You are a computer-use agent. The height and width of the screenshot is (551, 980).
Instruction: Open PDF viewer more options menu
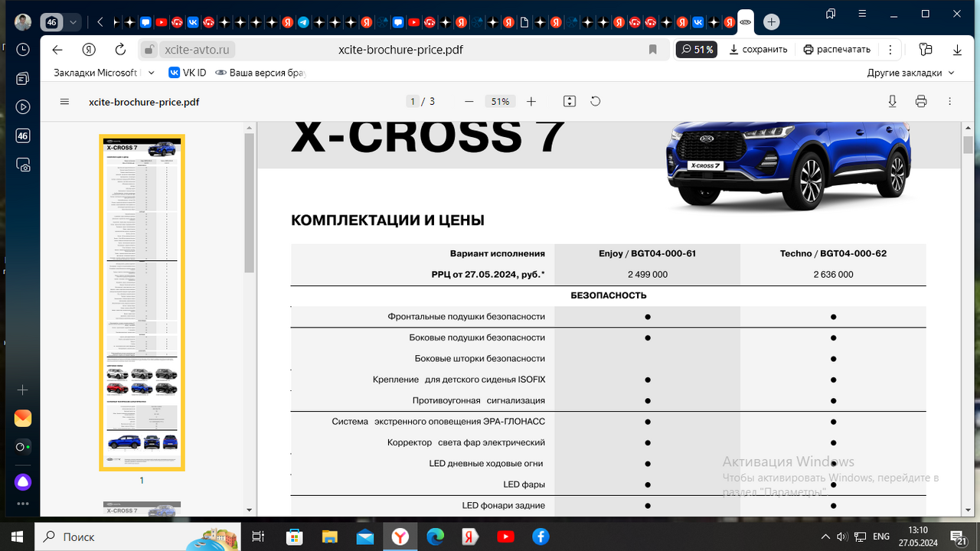(950, 102)
